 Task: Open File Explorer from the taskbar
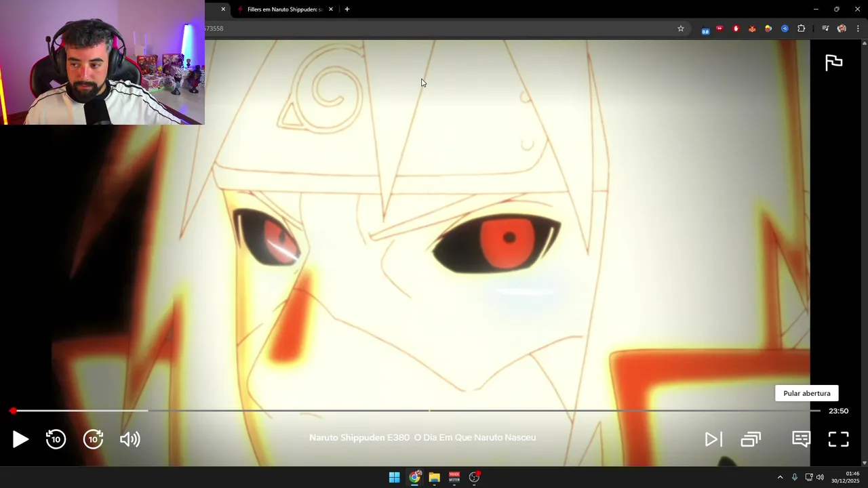coord(434,477)
